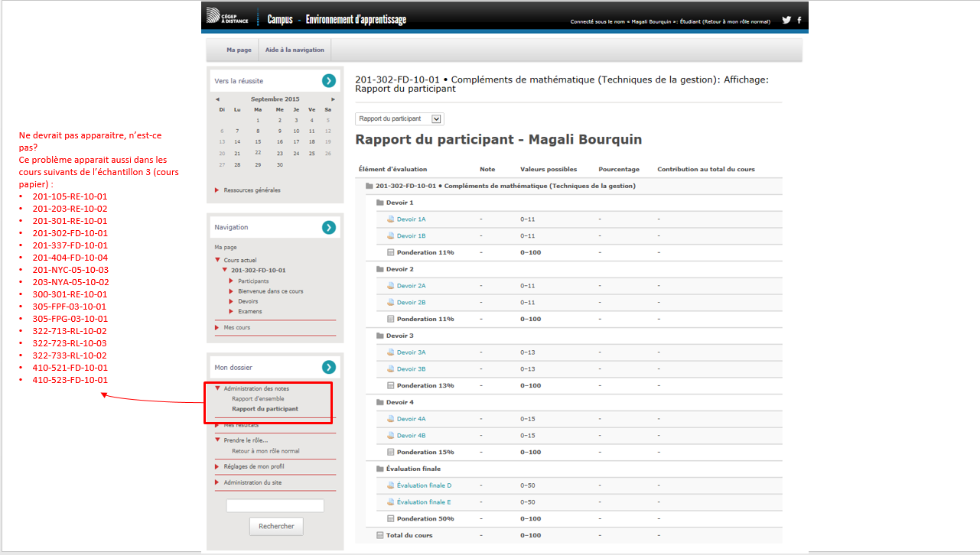The height and width of the screenshot is (555, 980).
Task: Click the arrow icon in Navigation block
Action: click(329, 227)
